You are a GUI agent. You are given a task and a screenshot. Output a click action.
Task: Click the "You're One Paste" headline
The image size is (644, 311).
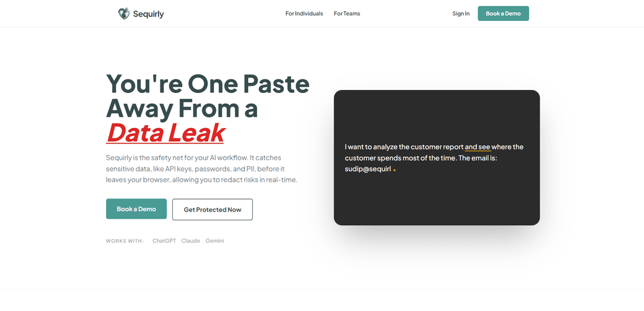pos(208,83)
